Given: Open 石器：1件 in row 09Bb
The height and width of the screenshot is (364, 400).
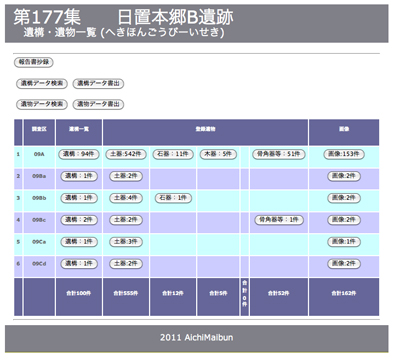Looking at the screenshot, I should (x=173, y=198).
